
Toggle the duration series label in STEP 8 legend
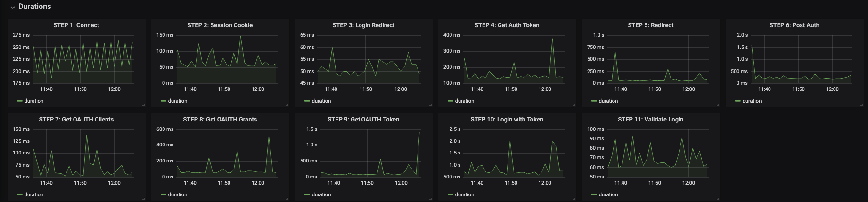pyautogui.click(x=178, y=194)
